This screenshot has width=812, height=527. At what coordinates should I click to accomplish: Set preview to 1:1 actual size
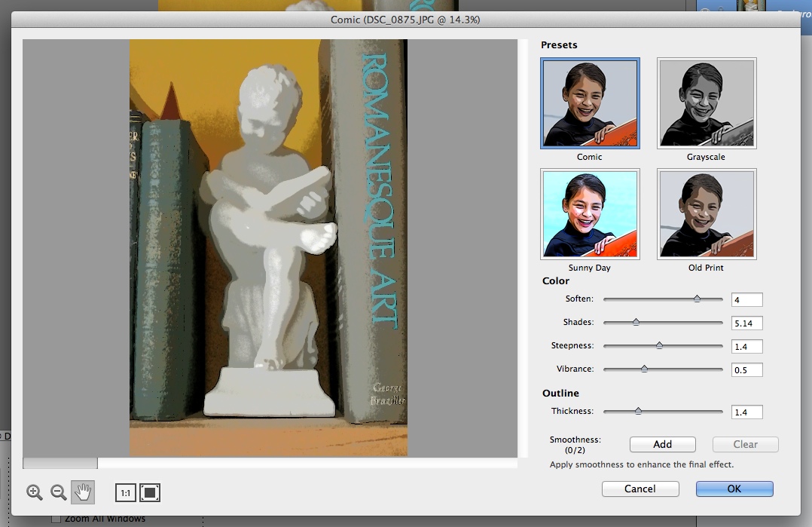125,493
